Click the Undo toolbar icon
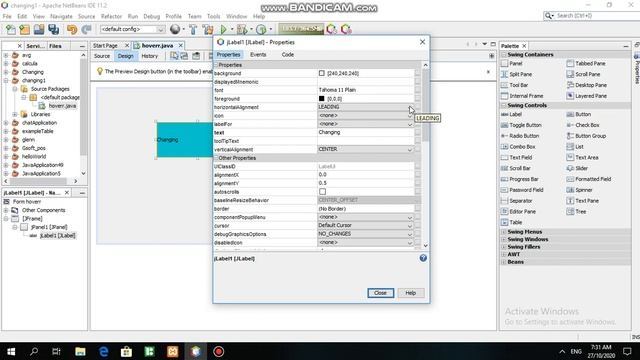Screen dimensions: 640x360 click(x=72, y=29)
